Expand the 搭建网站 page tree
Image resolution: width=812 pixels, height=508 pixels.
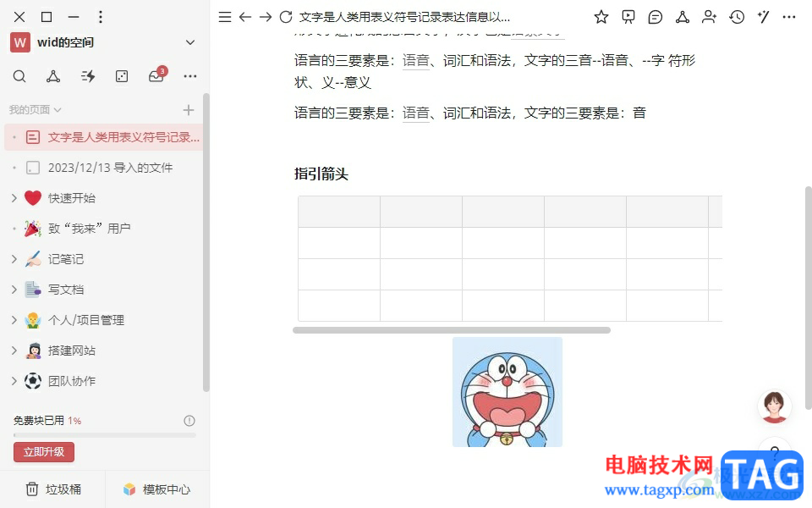[14, 351]
